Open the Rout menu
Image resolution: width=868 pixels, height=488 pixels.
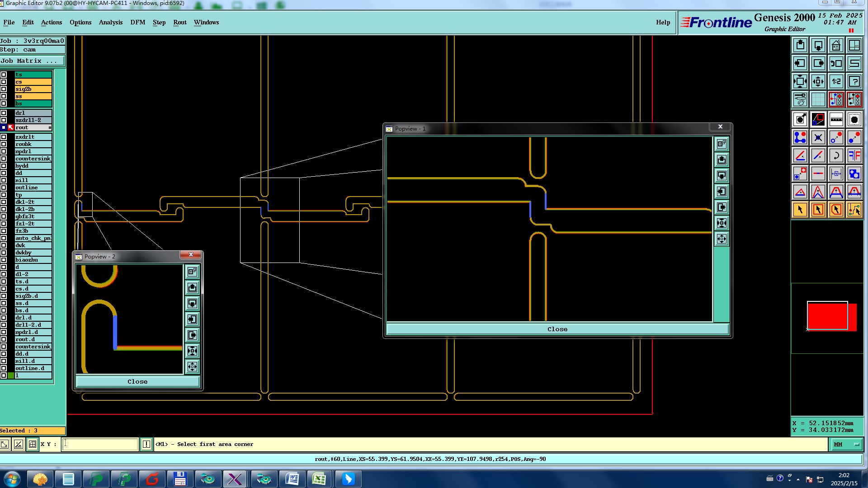[x=179, y=22]
